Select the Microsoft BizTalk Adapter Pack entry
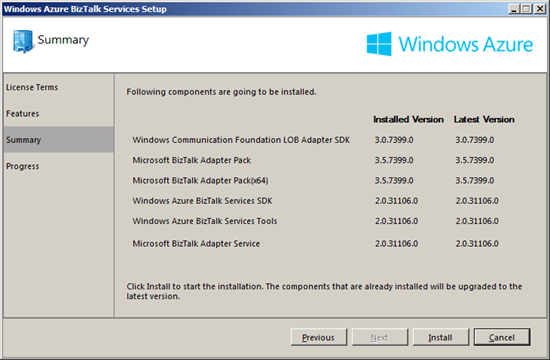The image size is (550, 360). point(192,160)
